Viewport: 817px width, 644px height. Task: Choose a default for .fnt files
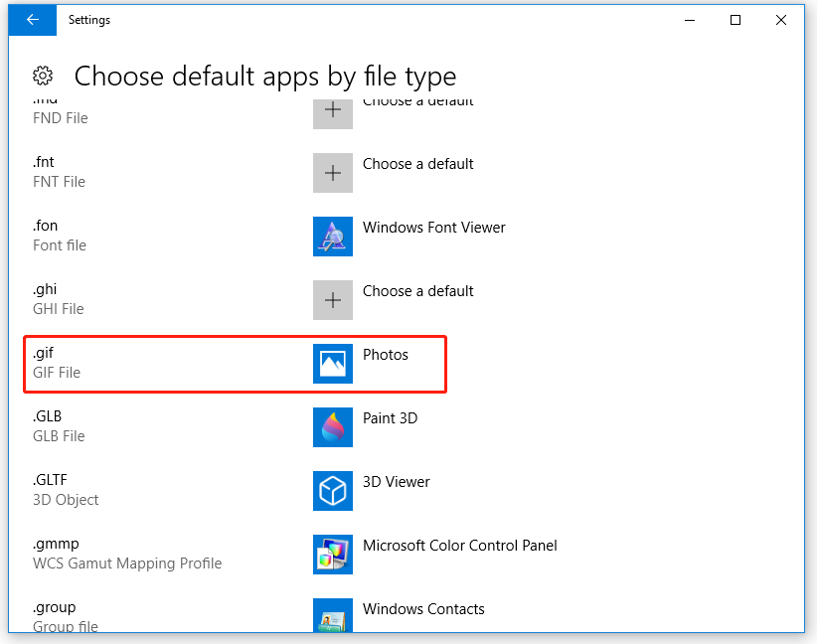417,164
